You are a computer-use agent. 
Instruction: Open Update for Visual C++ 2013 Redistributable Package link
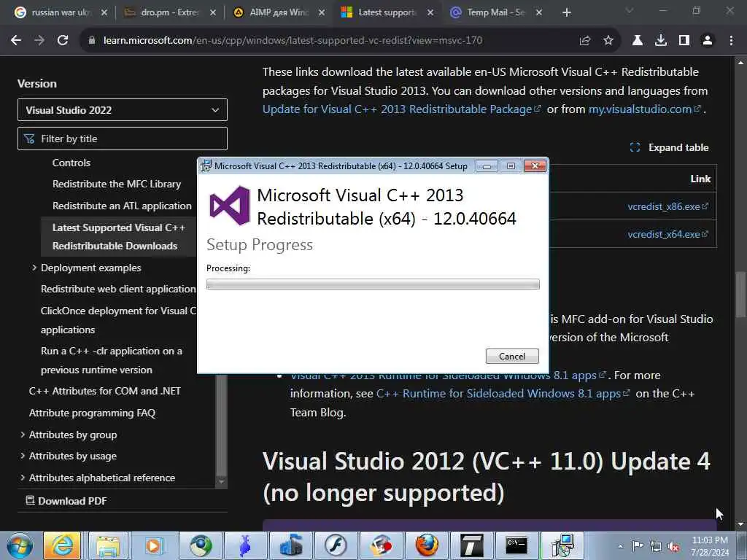pos(402,109)
